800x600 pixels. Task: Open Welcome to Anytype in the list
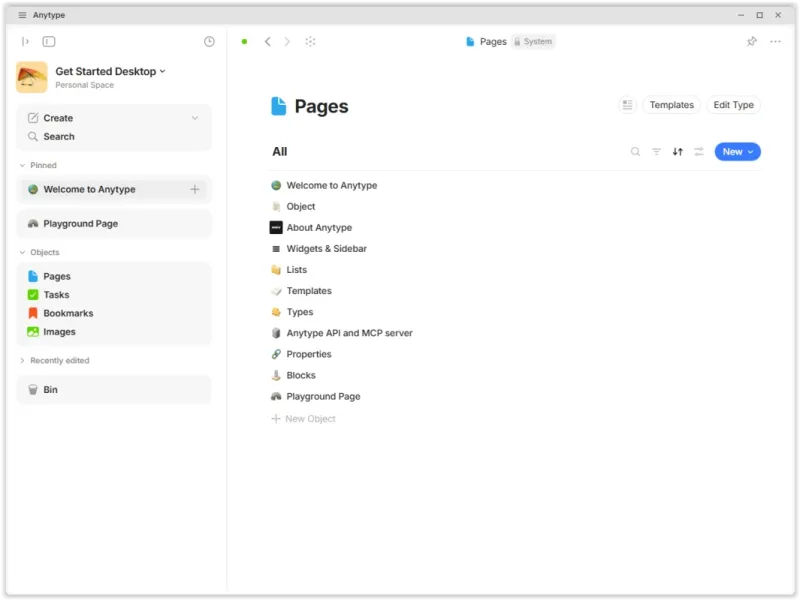click(332, 186)
